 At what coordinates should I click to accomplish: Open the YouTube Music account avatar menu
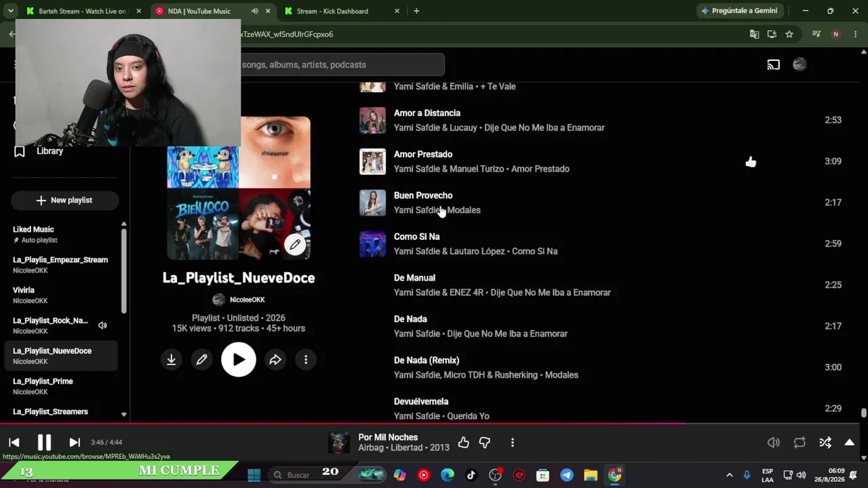pos(800,65)
